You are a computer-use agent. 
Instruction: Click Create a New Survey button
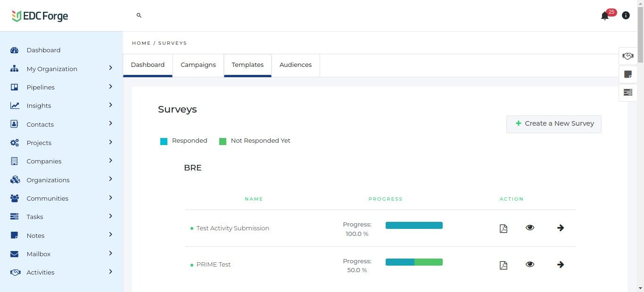[554, 124]
